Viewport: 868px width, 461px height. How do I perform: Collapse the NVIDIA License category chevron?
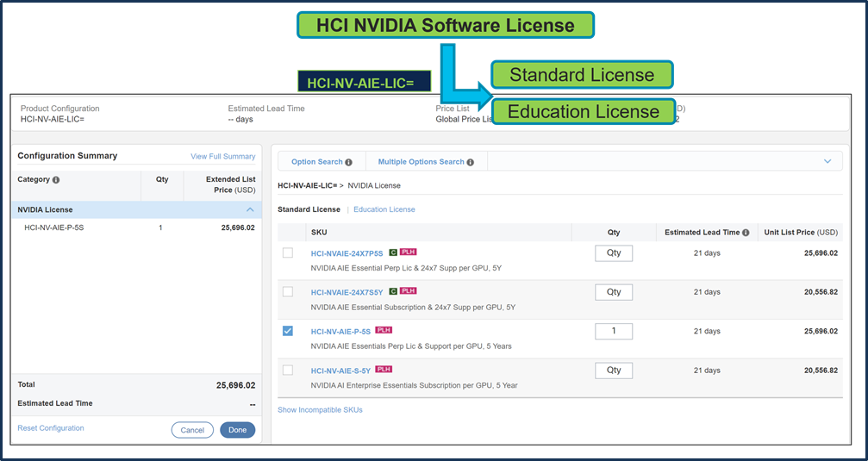click(250, 209)
